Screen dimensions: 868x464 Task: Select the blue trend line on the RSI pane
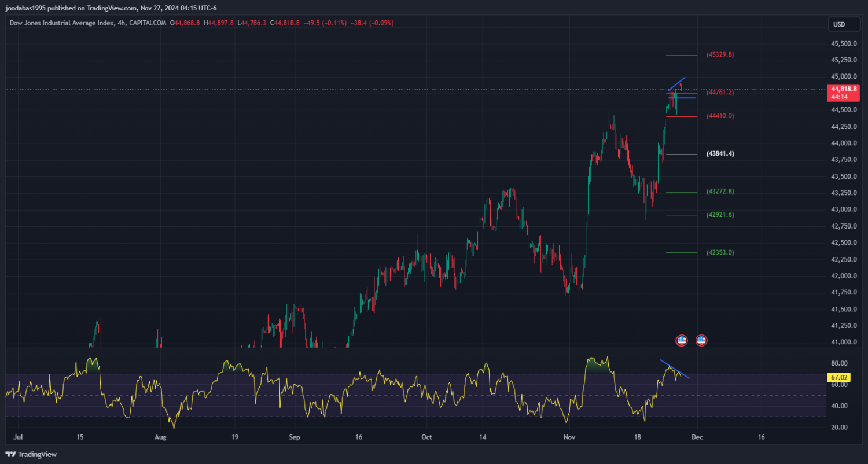click(x=675, y=369)
